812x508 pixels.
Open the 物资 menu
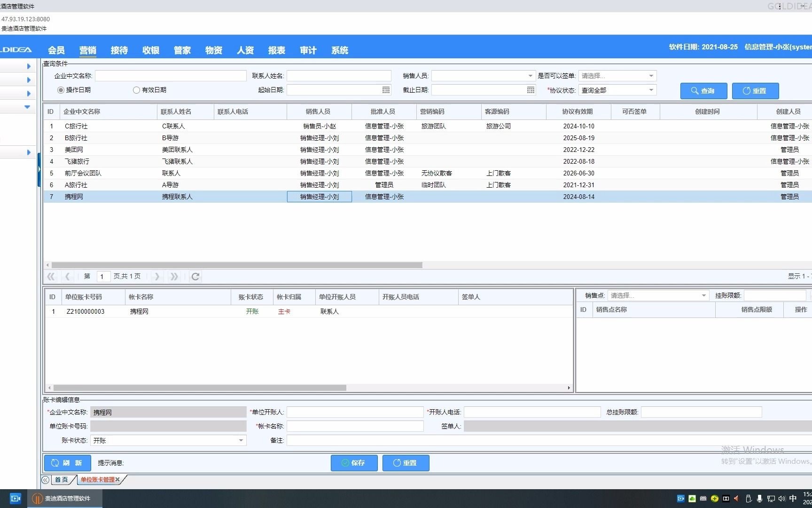click(214, 50)
